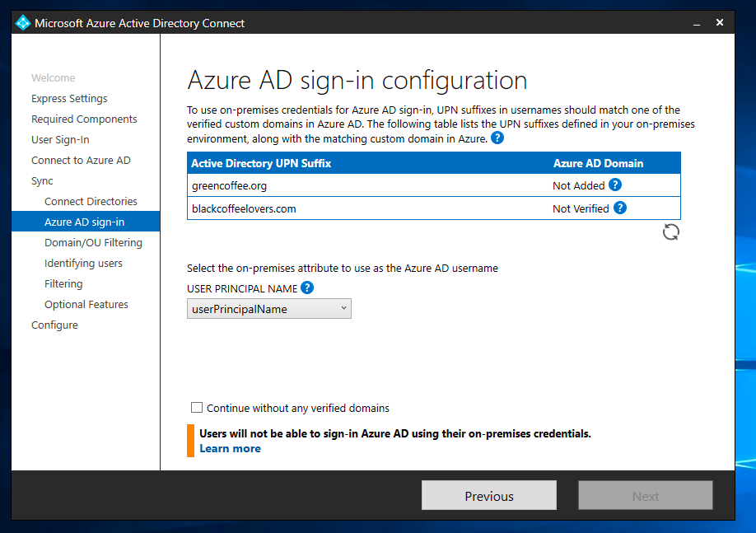
Task: Click help icon next to Not Verified
Action: click(619, 208)
